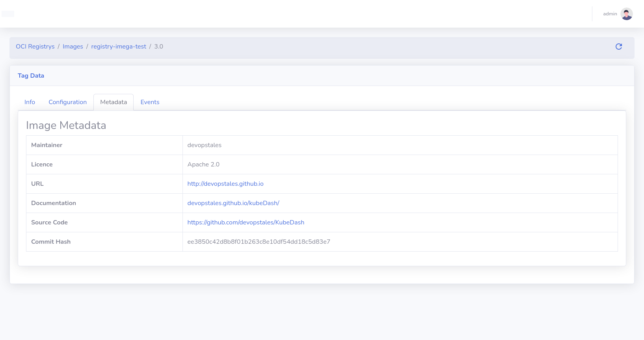Select the Metadata tab
Screen dimensions: 644x340
pos(114,102)
